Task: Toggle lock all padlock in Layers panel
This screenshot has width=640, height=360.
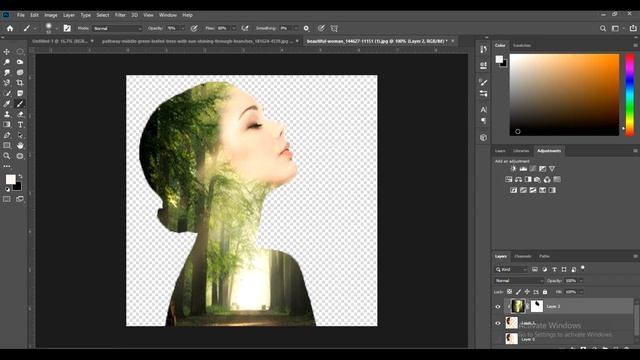Action: (545, 292)
